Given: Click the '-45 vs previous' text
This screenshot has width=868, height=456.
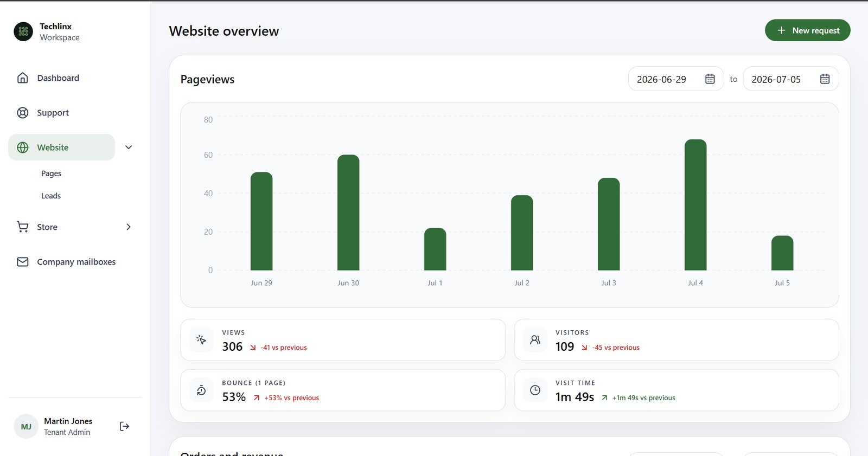Looking at the screenshot, I should point(616,348).
